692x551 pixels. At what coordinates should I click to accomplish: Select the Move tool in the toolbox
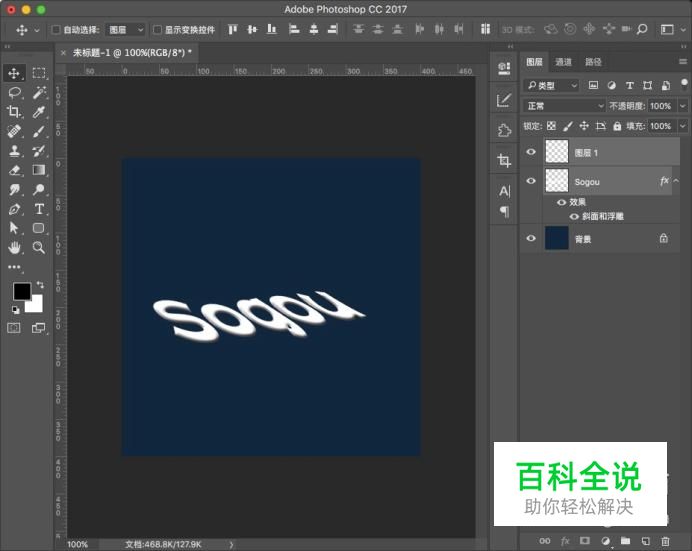pyautogui.click(x=14, y=73)
